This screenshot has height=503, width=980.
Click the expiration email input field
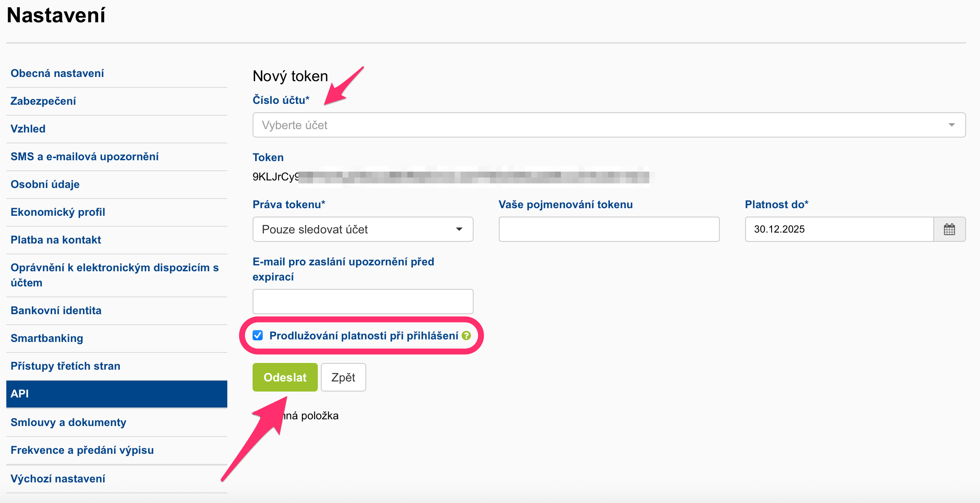click(363, 301)
